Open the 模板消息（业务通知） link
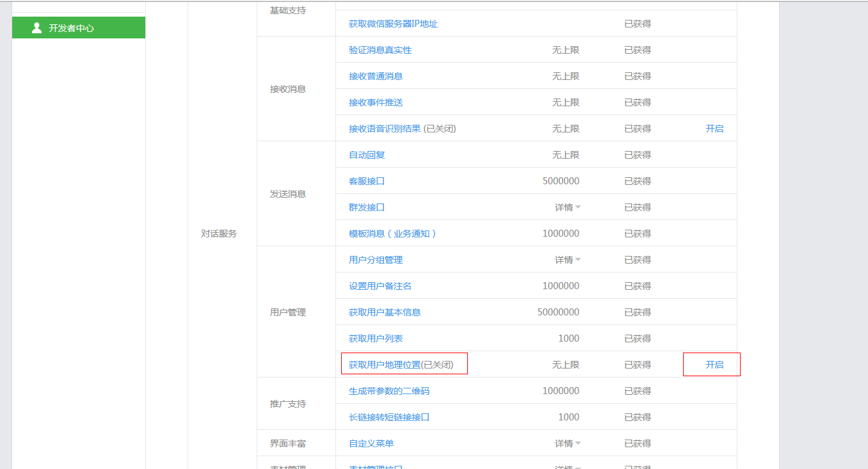Viewport: 868px width, 469px height. [x=393, y=233]
